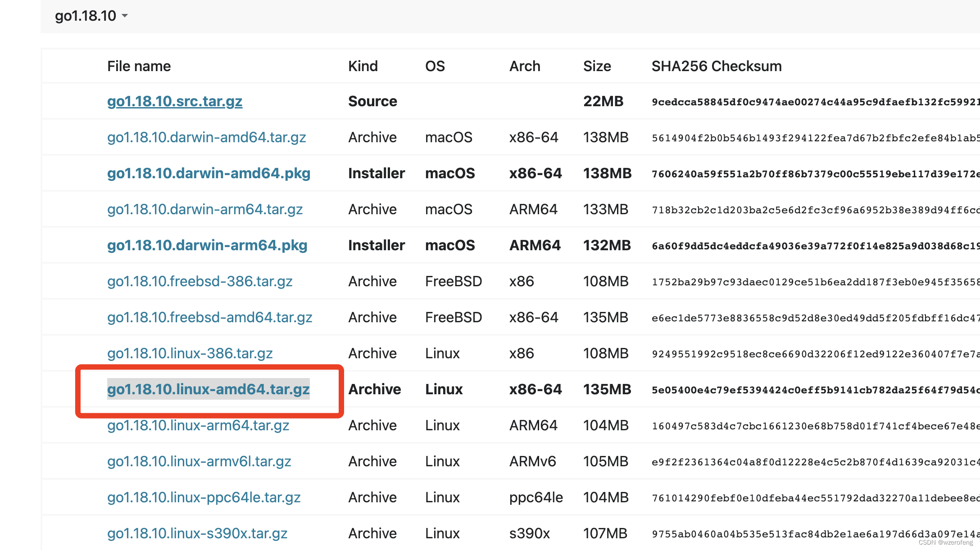Select Linux OS in linux-ppc64le row
Image resolution: width=980 pixels, height=550 pixels.
[x=443, y=497]
